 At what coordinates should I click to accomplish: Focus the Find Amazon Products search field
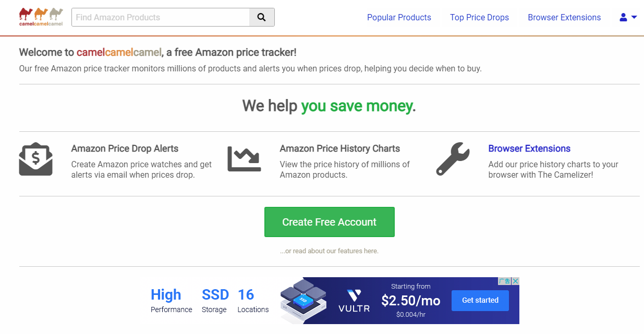pos(161,17)
